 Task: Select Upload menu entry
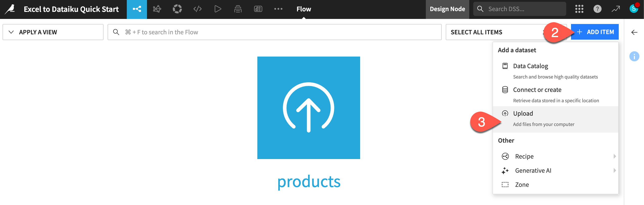(555, 119)
